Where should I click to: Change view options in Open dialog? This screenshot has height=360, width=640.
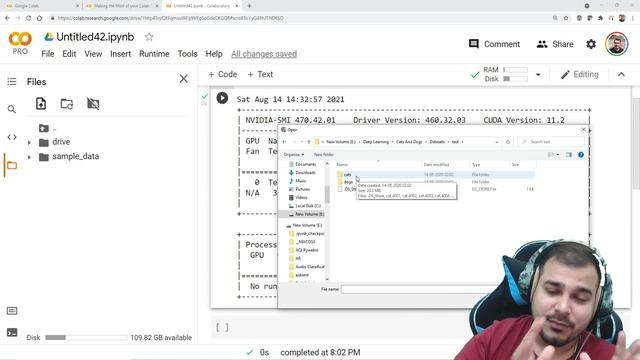553,155
